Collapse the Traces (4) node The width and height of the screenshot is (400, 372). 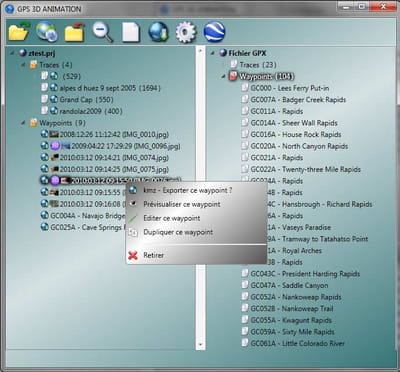(x=24, y=65)
